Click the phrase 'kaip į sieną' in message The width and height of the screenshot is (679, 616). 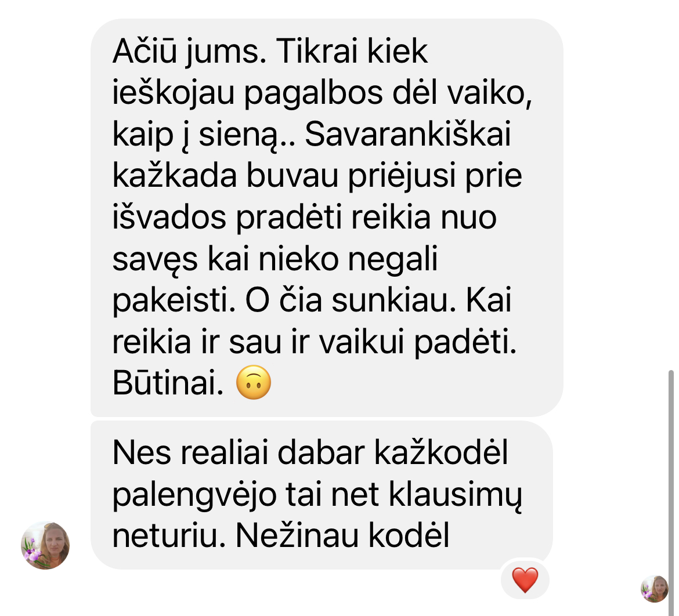pos(201,135)
